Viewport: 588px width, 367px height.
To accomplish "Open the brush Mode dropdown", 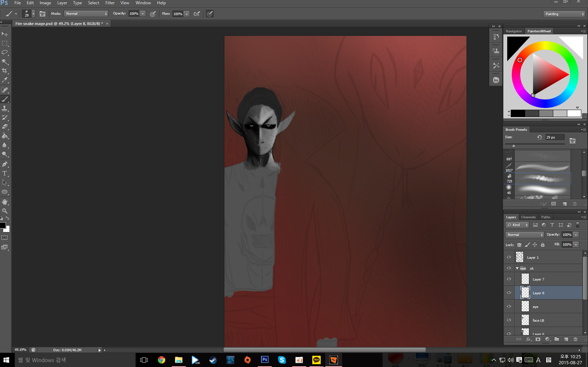I will 86,14.
